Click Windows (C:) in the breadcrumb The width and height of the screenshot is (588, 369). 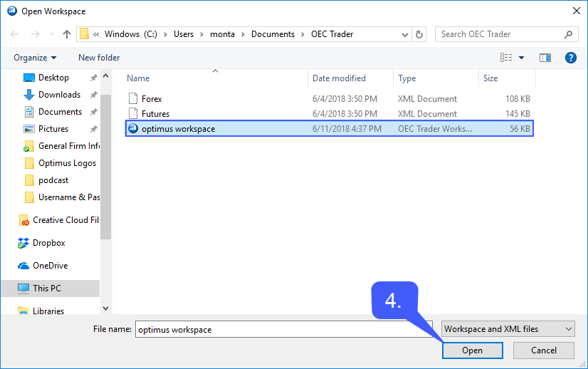click(131, 34)
